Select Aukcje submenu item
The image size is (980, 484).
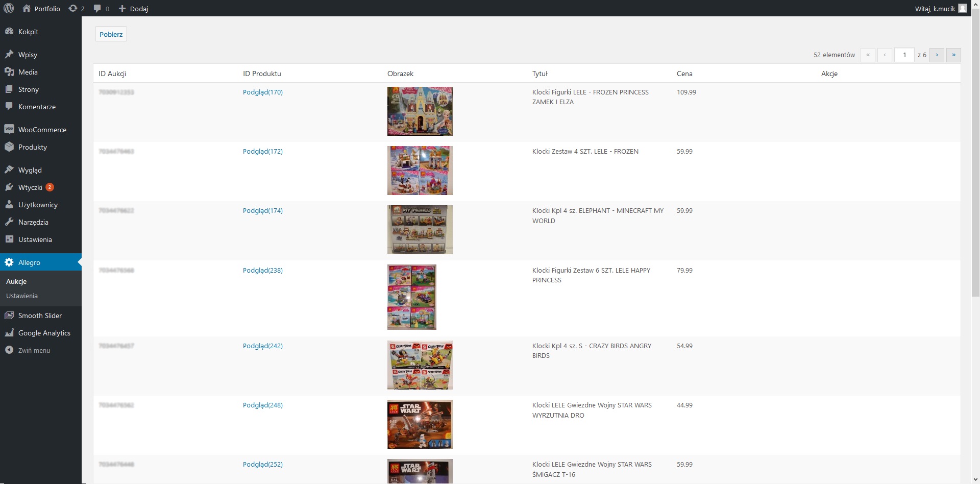pos(16,281)
